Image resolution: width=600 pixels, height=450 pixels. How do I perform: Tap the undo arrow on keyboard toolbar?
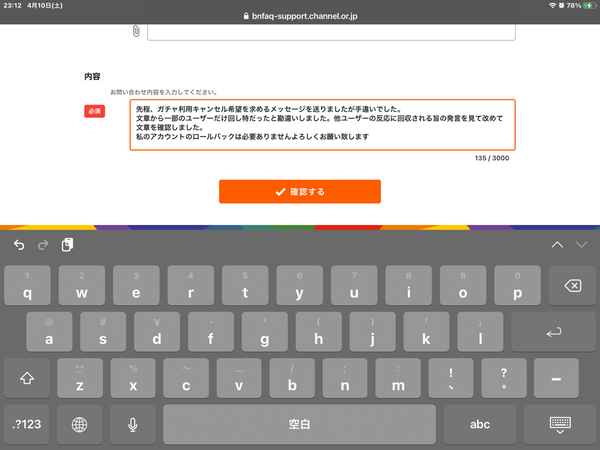coord(19,245)
